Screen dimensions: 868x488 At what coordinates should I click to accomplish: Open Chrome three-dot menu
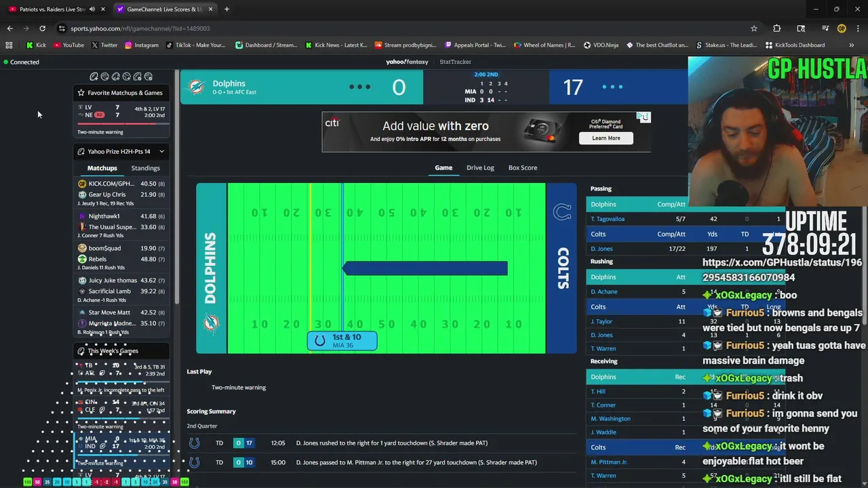tap(858, 28)
